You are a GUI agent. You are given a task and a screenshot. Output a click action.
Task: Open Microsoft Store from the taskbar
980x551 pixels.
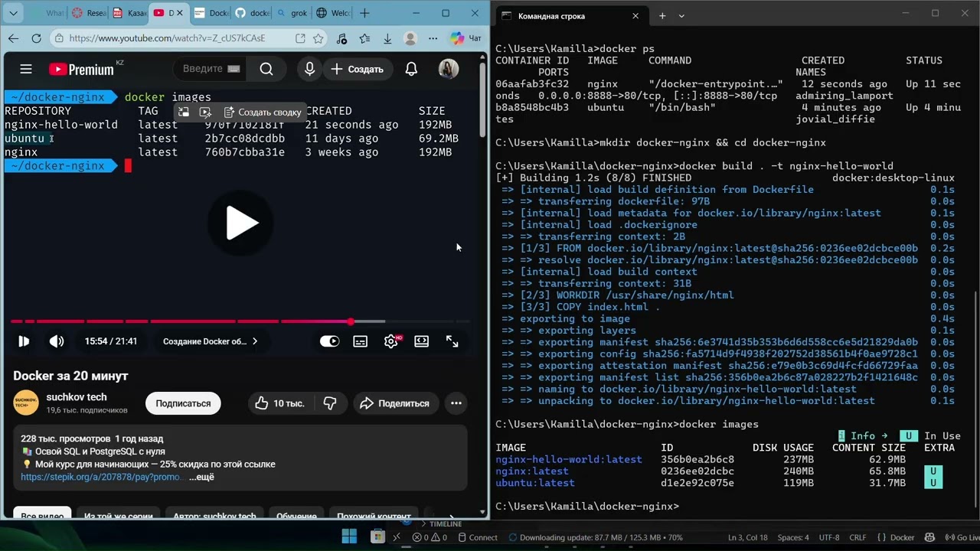tap(377, 537)
